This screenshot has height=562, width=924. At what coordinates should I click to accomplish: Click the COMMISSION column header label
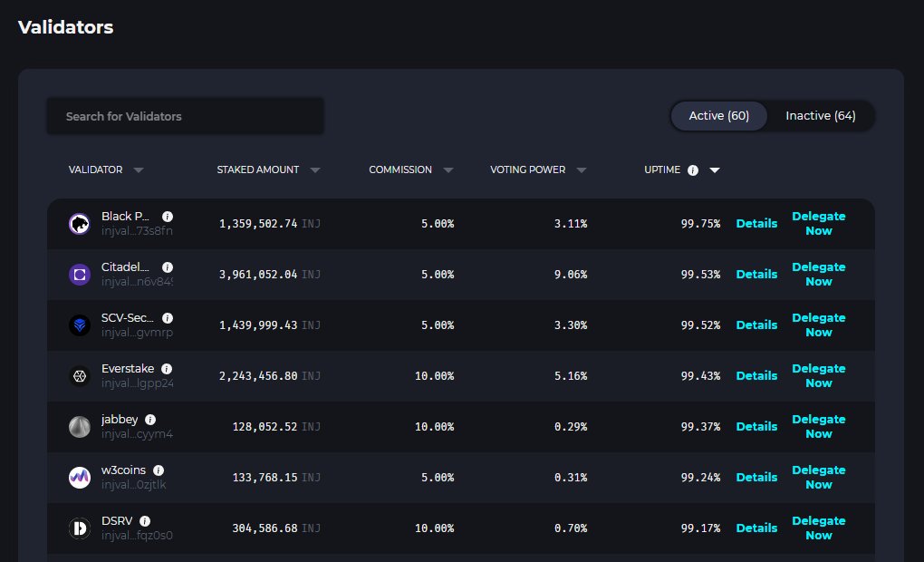click(x=400, y=170)
